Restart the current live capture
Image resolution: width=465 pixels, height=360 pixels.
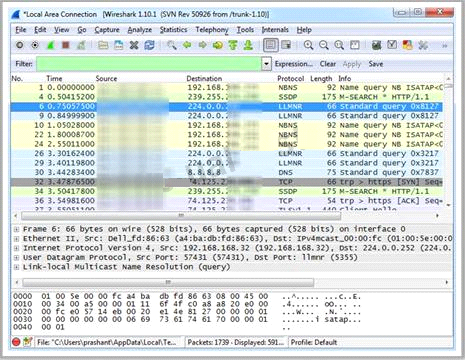pos(81,45)
